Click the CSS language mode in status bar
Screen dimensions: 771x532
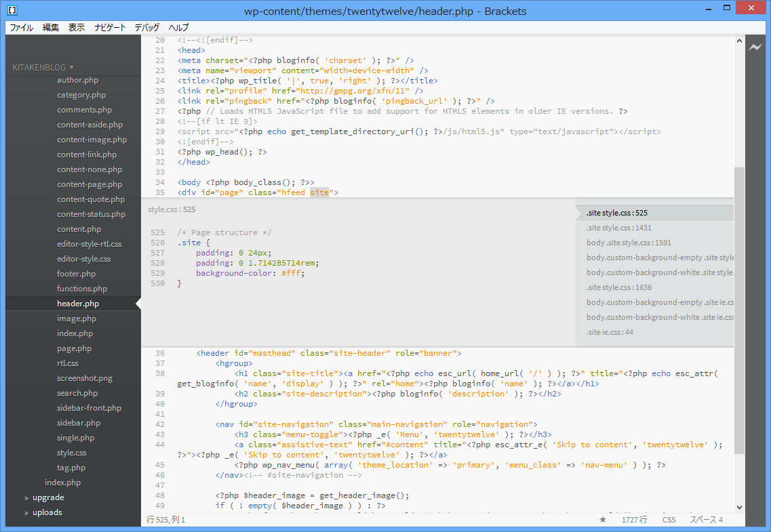[x=669, y=520]
